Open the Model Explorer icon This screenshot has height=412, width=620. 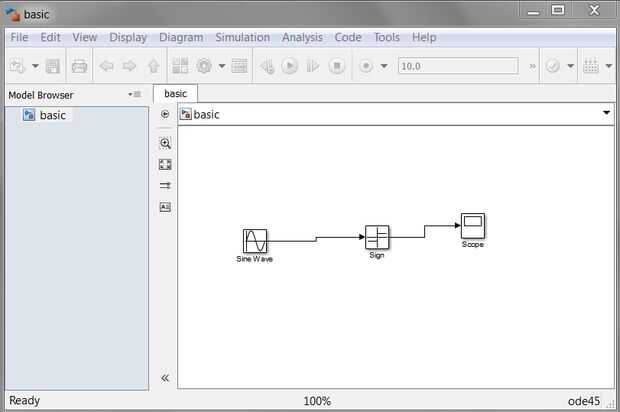click(x=239, y=66)
